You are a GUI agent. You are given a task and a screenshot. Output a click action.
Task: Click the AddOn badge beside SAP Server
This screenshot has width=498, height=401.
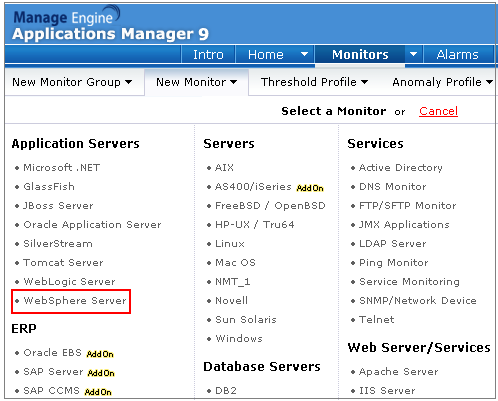click(x=101, y=373)
